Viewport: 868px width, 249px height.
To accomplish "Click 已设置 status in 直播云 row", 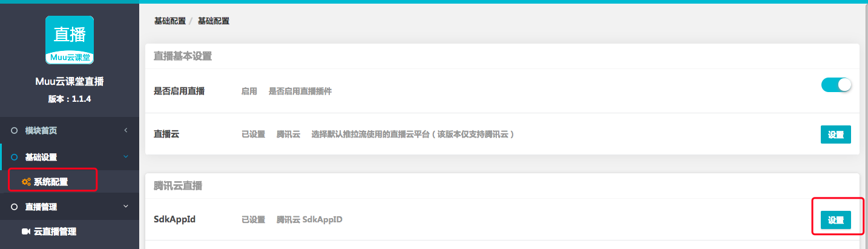I will pos(254,134).
